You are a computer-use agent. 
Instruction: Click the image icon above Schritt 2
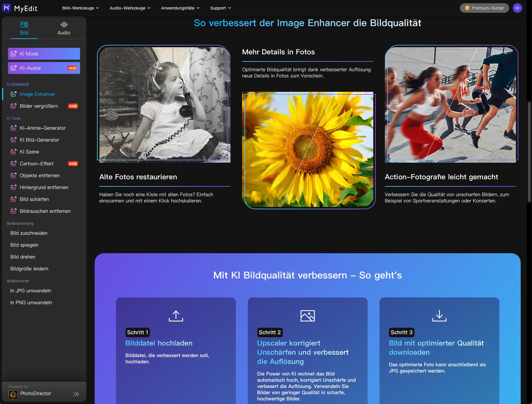(x=308, y=316)
